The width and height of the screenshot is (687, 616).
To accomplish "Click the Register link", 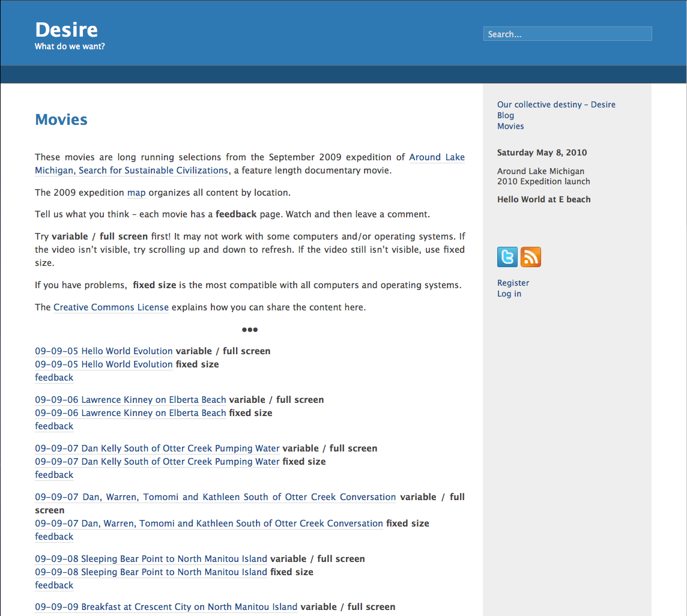I will coord(513,283).
